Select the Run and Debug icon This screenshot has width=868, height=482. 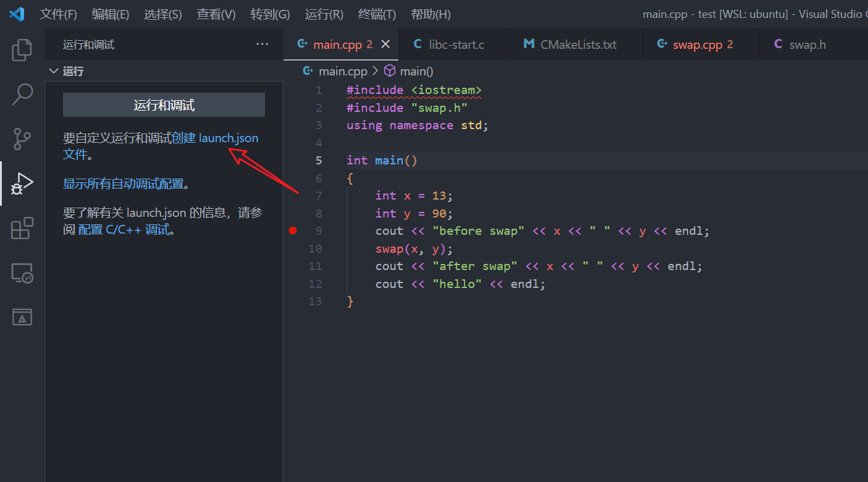click(x=22, y=184)
